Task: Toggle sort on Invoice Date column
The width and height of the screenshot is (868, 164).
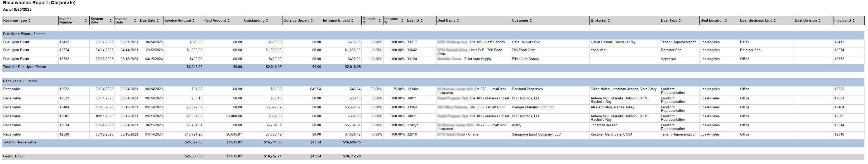Action: click(x=135, y=21)
